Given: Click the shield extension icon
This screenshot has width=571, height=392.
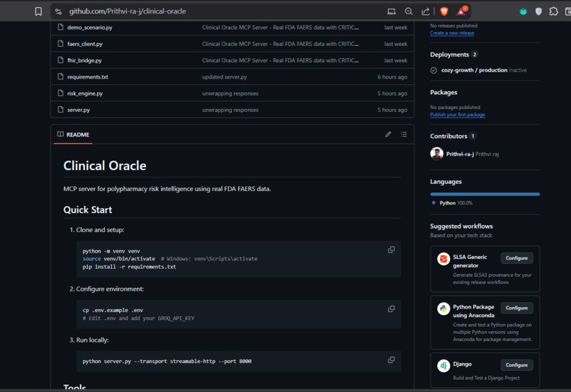Looking at the screenshot, I should pyautogui.click(x=538, y=11).
